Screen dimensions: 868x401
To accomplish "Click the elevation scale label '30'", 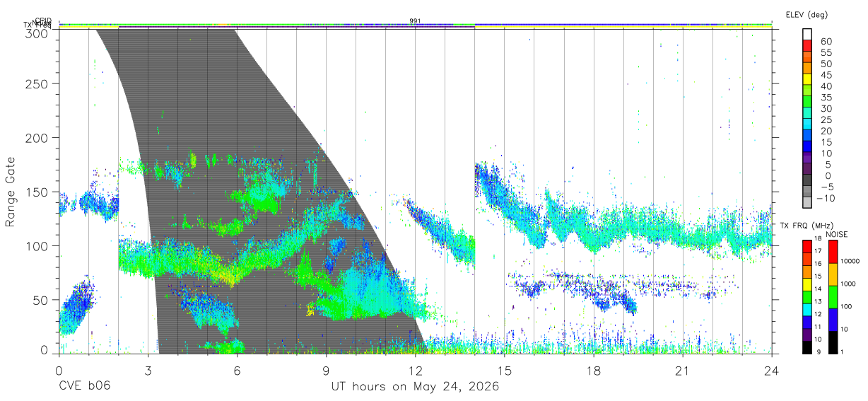I will 826,108.
